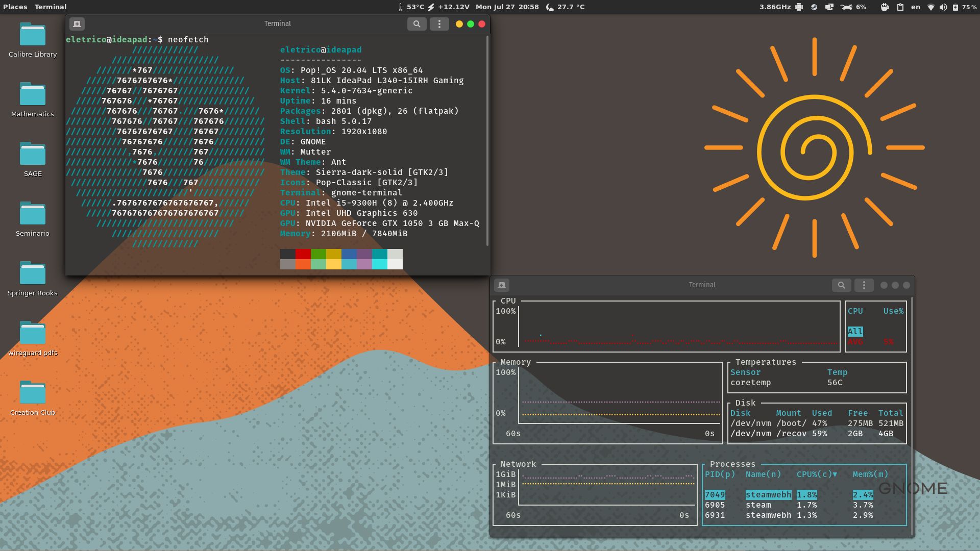Click the Wi-Fi status icon
Image resolution: width=980 pixels, height=551 pixels.
(931, 7)
